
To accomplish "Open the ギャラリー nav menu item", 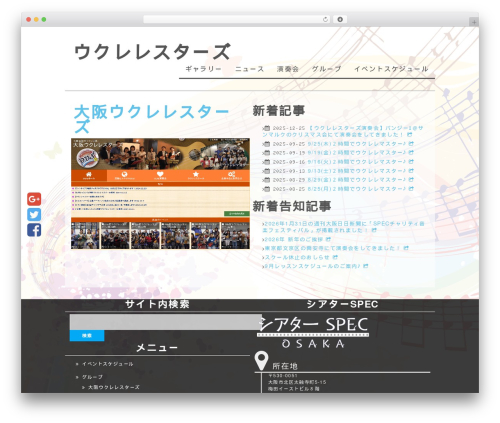I will [203, 69].
